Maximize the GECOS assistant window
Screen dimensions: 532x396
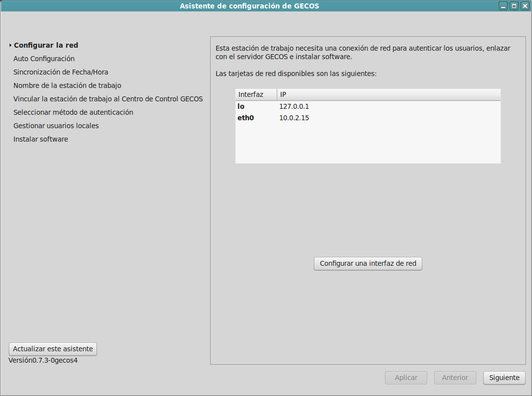pos(514,6)
